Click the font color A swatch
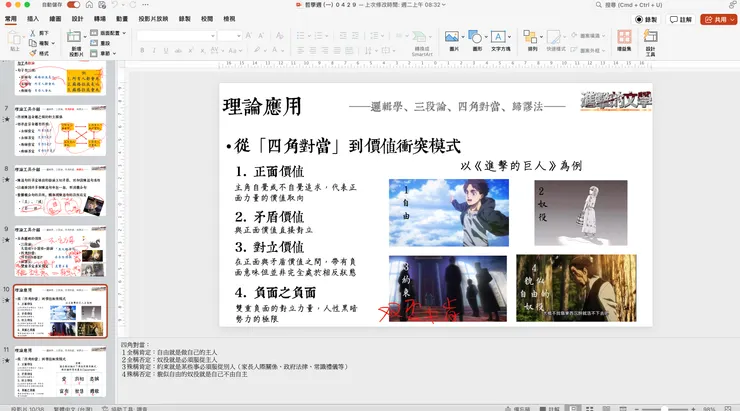 [x=274, y=50]
